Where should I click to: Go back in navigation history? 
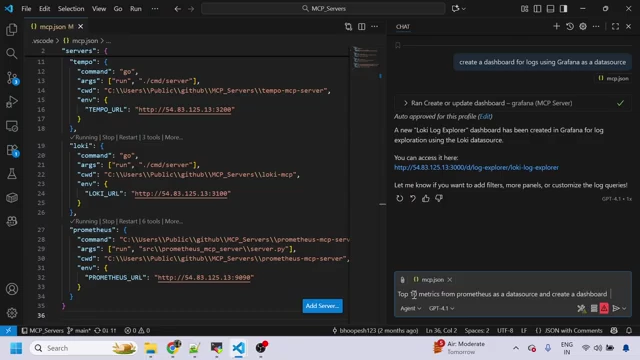coord(178,9)
